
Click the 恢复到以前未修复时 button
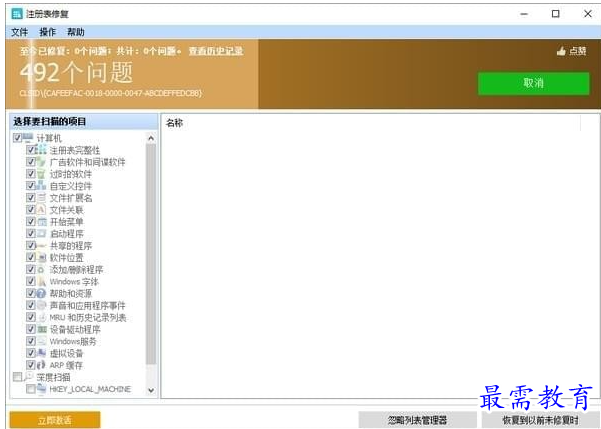540,420
